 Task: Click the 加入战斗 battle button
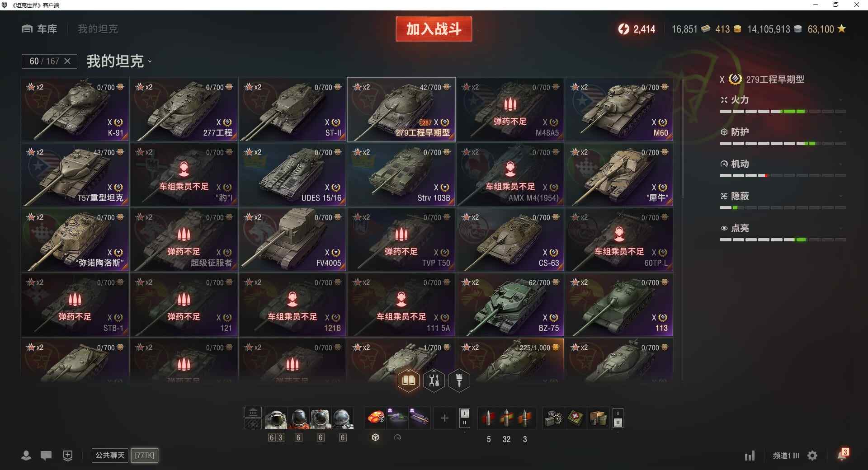(x=434, y=29)
